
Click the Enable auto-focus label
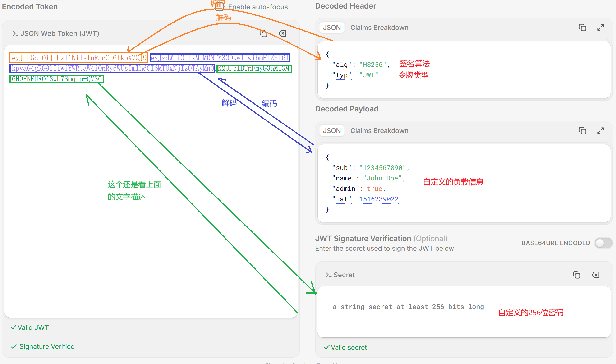[258, 7]
